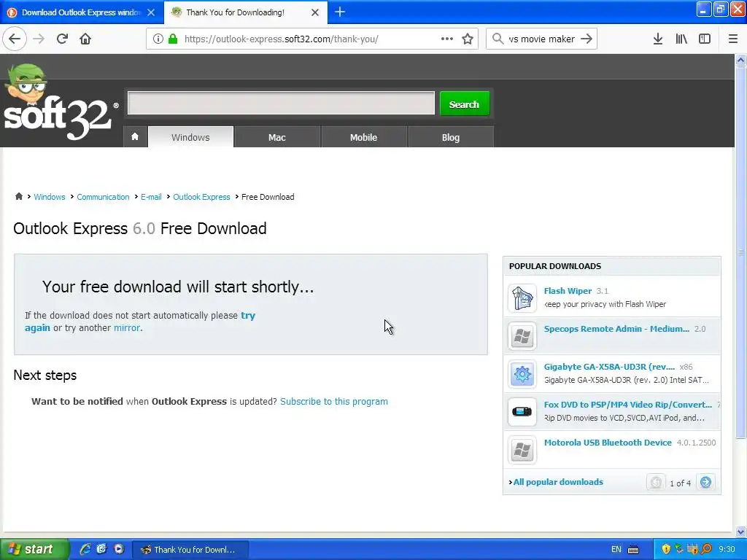The height and width of the screenshot is (560, 747).
Task: Click the security shield tray icon
Action: (666, 549)
